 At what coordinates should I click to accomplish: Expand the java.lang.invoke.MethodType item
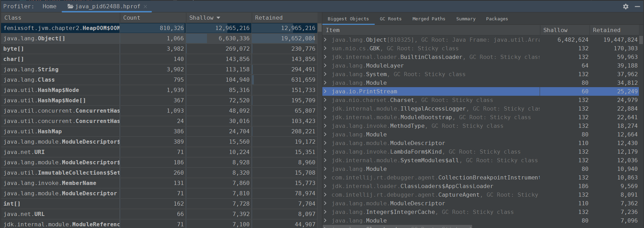coord(325,126)
